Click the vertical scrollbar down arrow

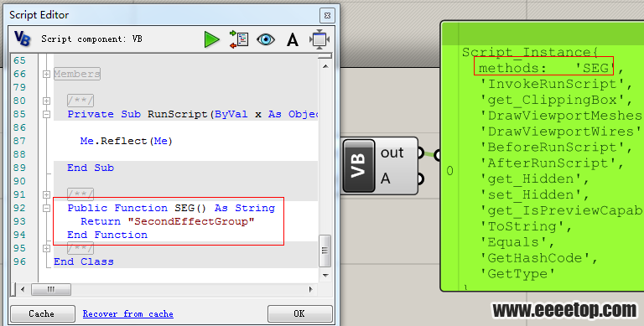(x=325, y=275)
